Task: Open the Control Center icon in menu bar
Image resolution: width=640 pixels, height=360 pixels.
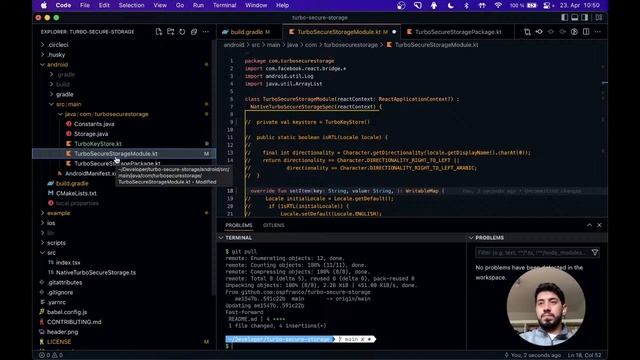Action: pos(547,5)
